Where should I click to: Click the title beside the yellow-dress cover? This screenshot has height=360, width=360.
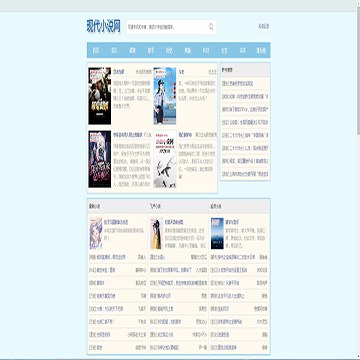point(174,222)
